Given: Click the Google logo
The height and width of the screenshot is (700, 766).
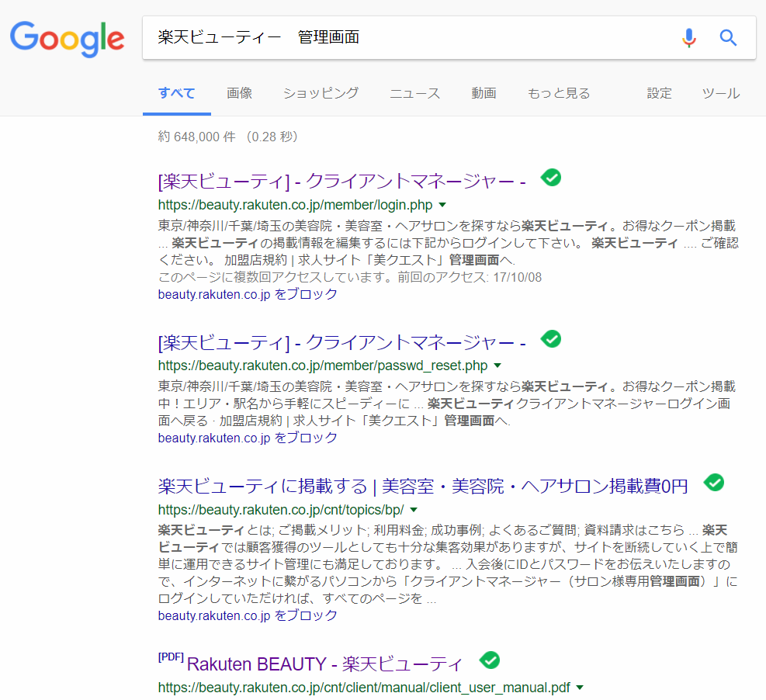Looking at the screenshot, I should pos(68,39).
